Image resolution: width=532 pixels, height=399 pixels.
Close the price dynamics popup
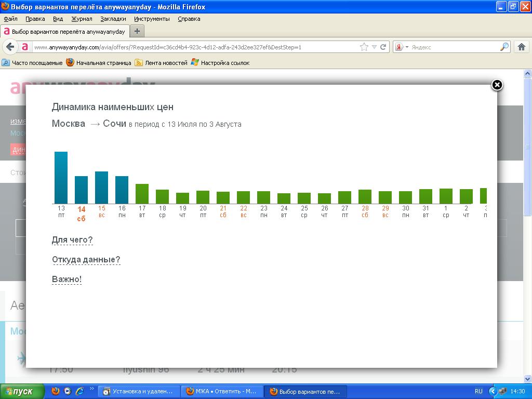497,85
